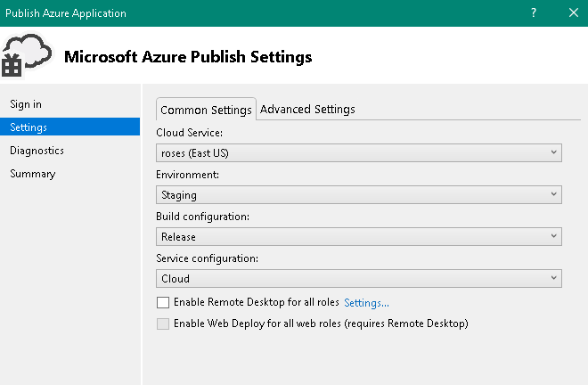Close the Publish Azure Application dialog

coord(574,12)
